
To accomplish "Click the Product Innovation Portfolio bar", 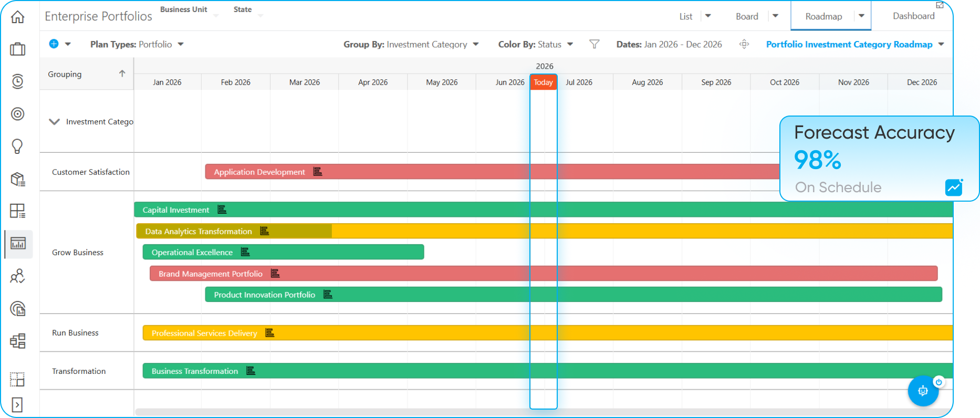I will point(574,295).
